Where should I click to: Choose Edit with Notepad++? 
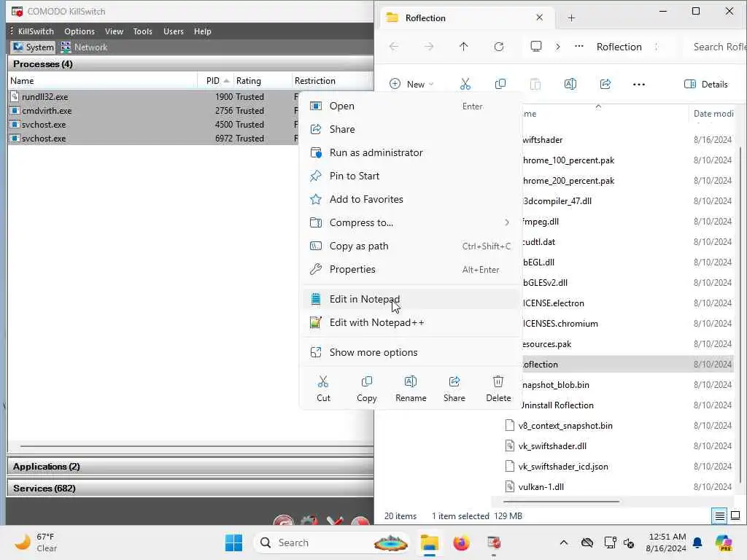(411, 322)
